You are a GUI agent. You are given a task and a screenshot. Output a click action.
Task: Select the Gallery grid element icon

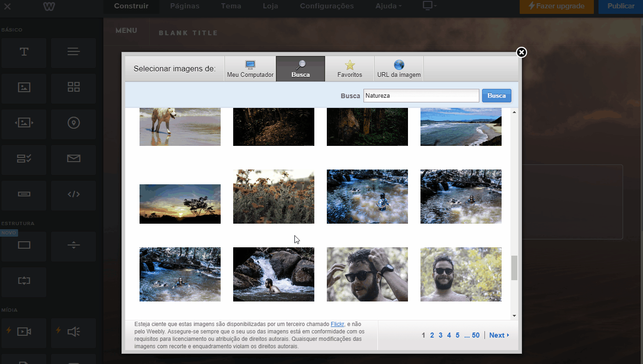(73, 87)
